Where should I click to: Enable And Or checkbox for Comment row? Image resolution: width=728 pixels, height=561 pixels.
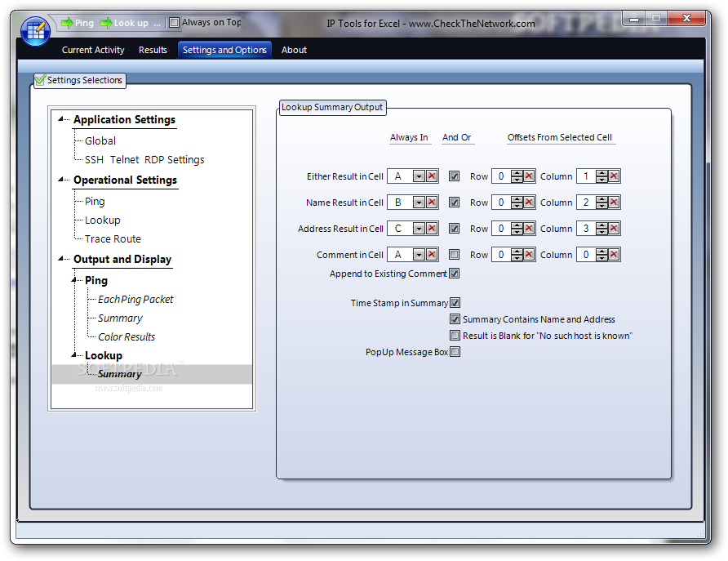pos(454,254)
